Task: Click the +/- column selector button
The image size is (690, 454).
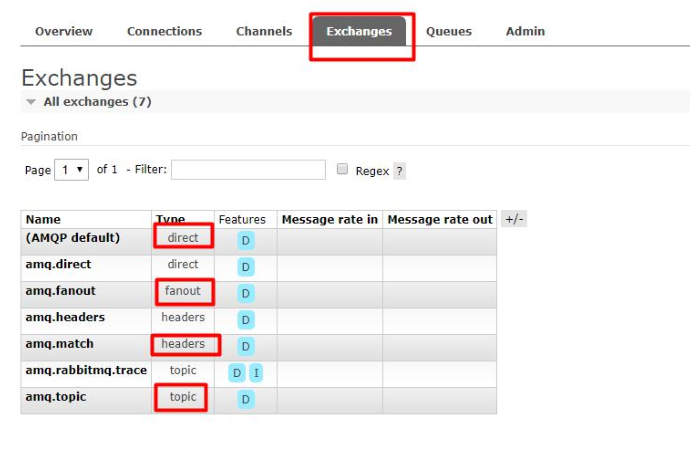Action: tap(514, 219)
